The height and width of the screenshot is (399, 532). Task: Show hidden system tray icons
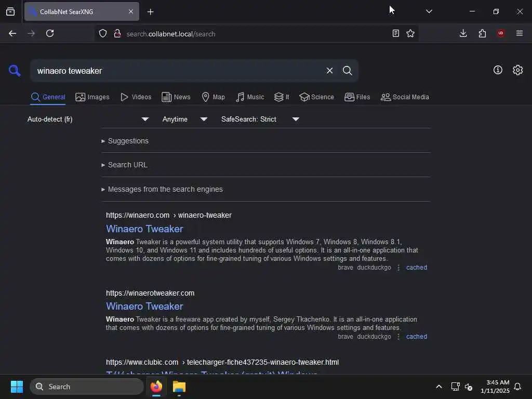tap(438, 387)
